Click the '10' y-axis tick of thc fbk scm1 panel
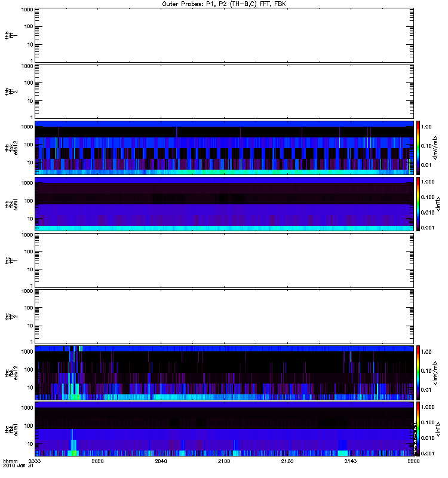This screenshot has width=448, height=478. [x=30, y=444]
